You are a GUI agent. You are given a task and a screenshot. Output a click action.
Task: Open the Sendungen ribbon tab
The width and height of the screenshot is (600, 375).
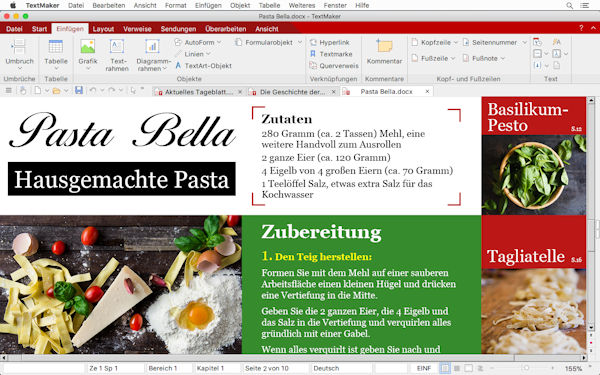click(178, 29)
